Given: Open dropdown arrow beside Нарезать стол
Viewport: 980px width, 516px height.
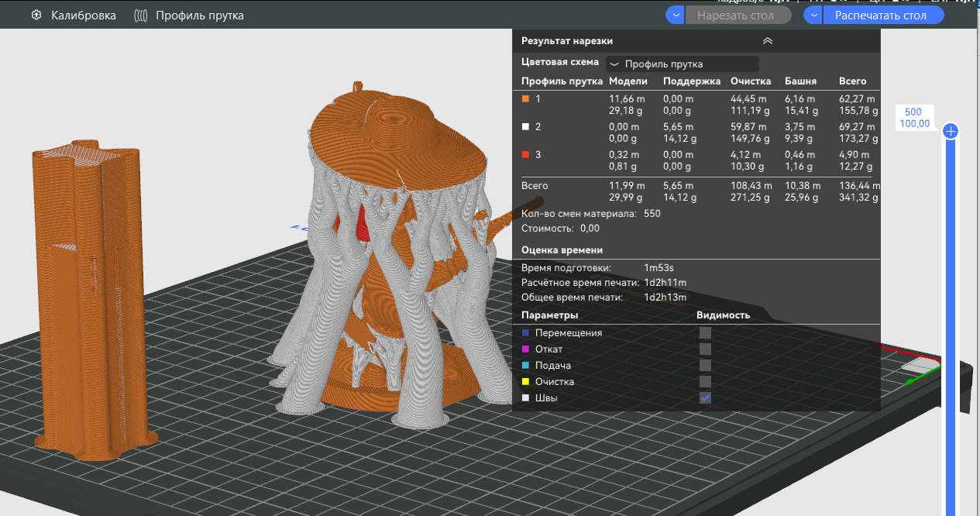Looking at the screenshot, I should (676, 15).
